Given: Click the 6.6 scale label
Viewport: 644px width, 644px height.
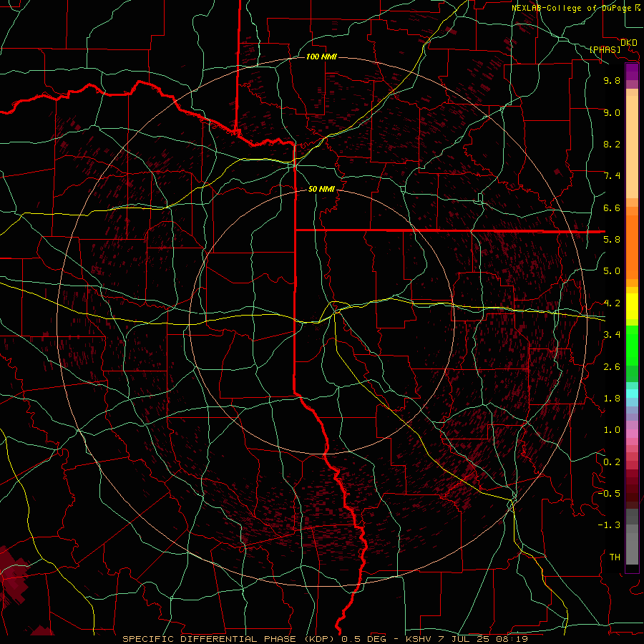Looking at the screenshot, I should click(612, 208).
